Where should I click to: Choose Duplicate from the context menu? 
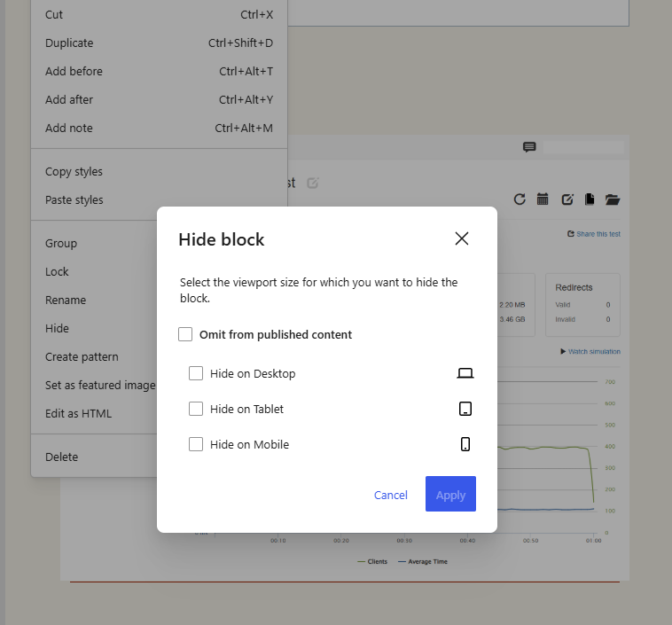tap(69, 43)
